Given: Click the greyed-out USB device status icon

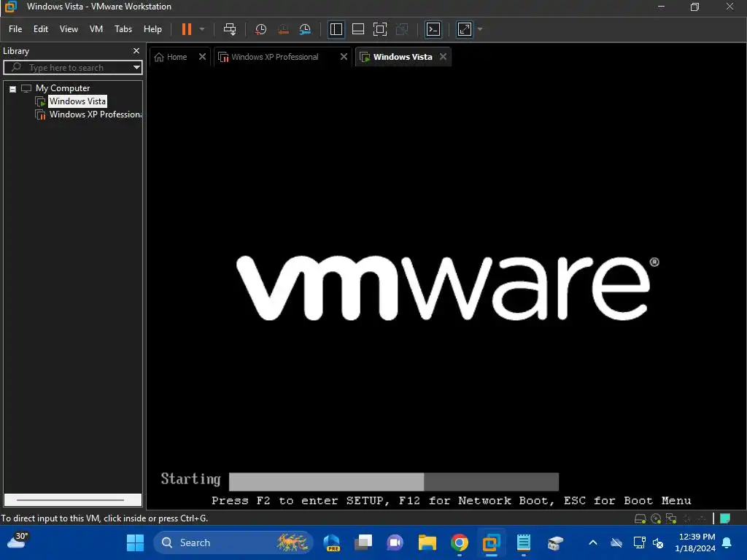Looking at the screenshot, I should (687, 518).
